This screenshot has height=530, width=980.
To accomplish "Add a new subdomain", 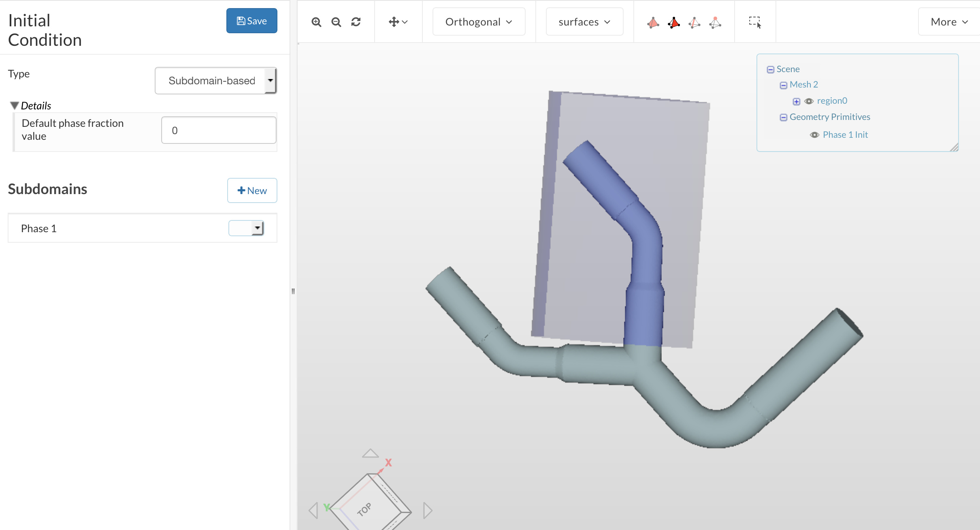I will tap(252, 190).
